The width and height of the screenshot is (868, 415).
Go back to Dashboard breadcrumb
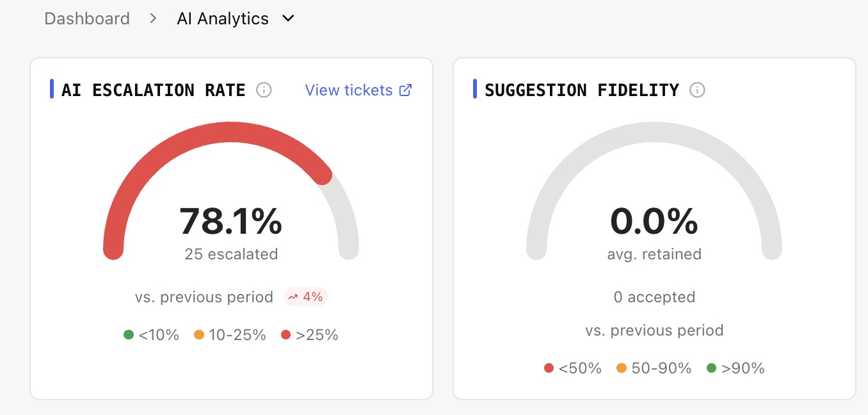pos(87,19)
